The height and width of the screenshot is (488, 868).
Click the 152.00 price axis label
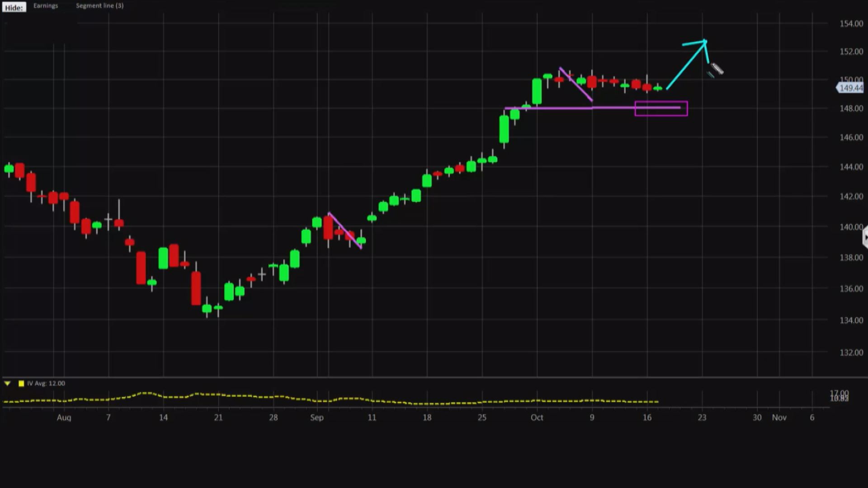[x=851, y=52]
